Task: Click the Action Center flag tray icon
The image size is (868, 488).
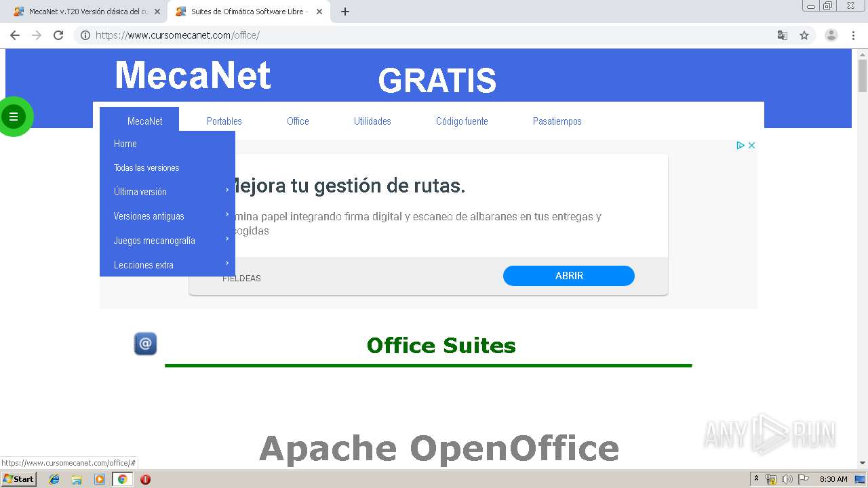Action: [x=804, y=479]
